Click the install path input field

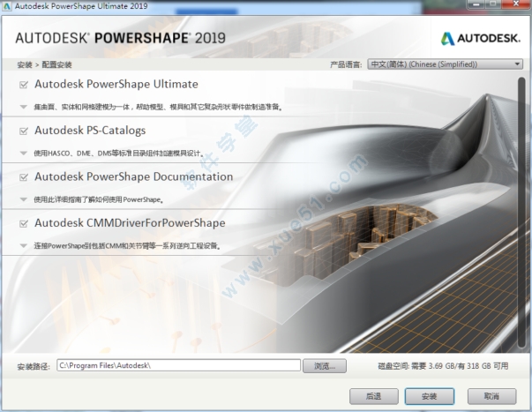178,365
